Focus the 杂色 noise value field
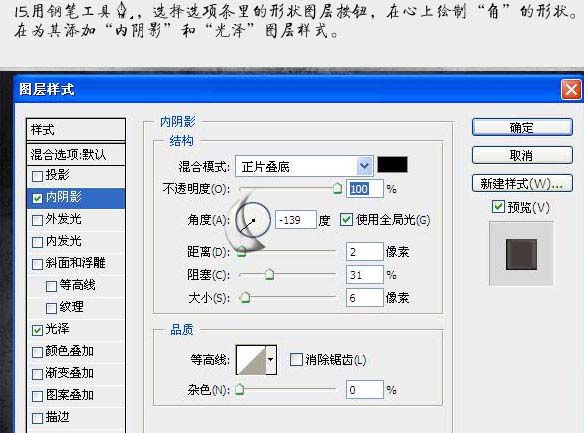Image resolution: width=584 pixels, height=433 pixels. [365, 390]
